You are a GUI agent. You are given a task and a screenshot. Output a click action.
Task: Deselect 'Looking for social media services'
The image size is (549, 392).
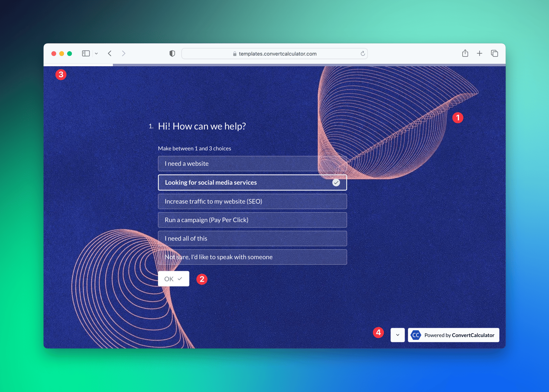click(x=252, y=183)
